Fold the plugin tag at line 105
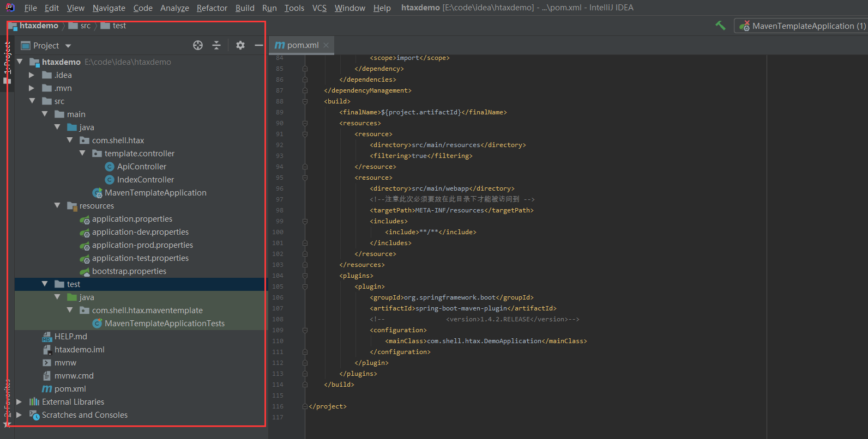The width and height of the screenshot is (868, 439). click(305, 286)
